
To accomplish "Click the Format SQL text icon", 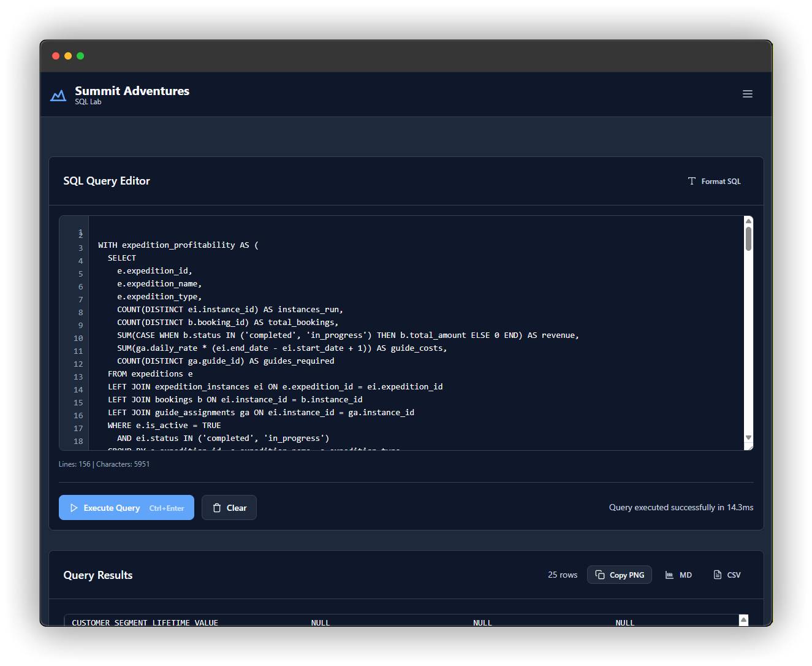I will point(691,181).
